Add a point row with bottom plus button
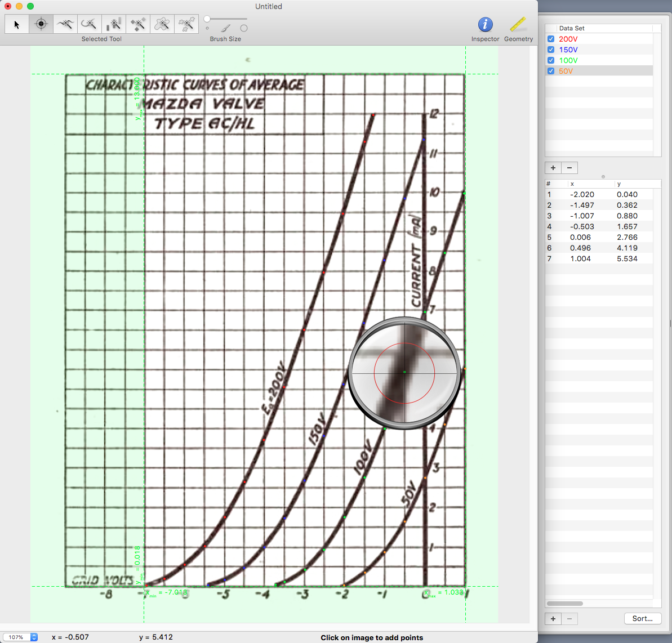Screen dimensions: 672x643 553,619
